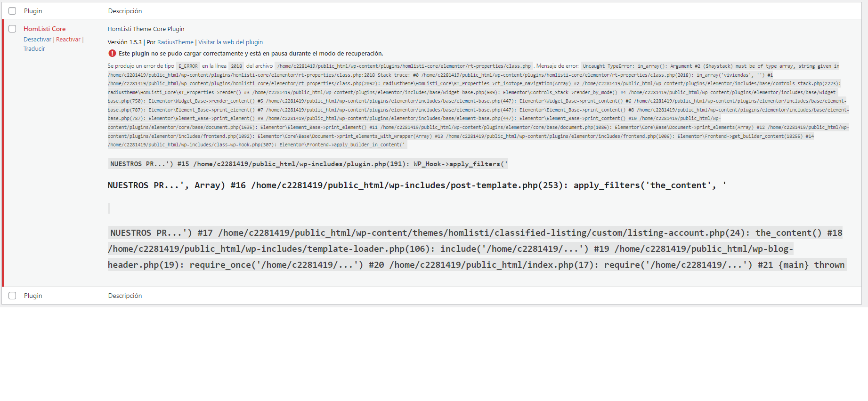The width and height of the screenshot is (868, 401).
Task: Click the 'Versión 1.5.3' text
Action: click(125, 42)
